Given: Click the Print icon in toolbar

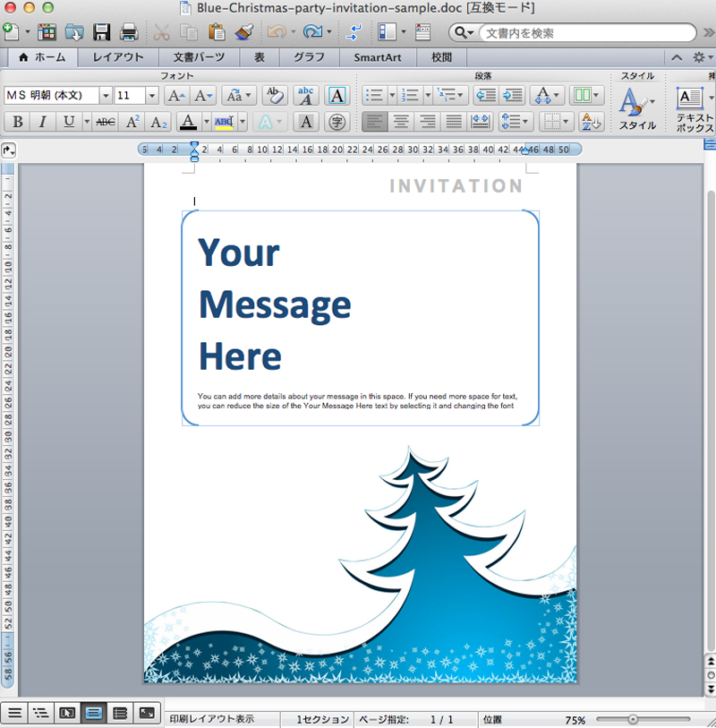Looking at the screenshot, I should coord(129,33).
